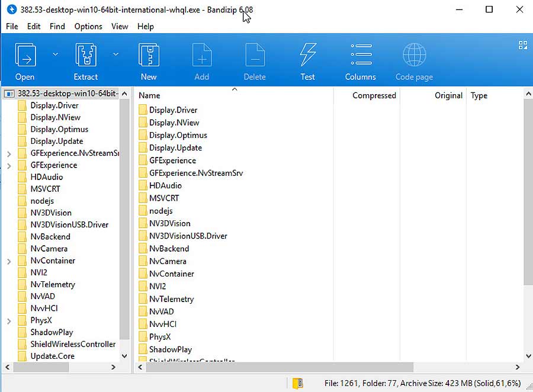Maximize the Bandizip window
The height and width of the screenshot is (392, 533).
[x=489, y=9]
